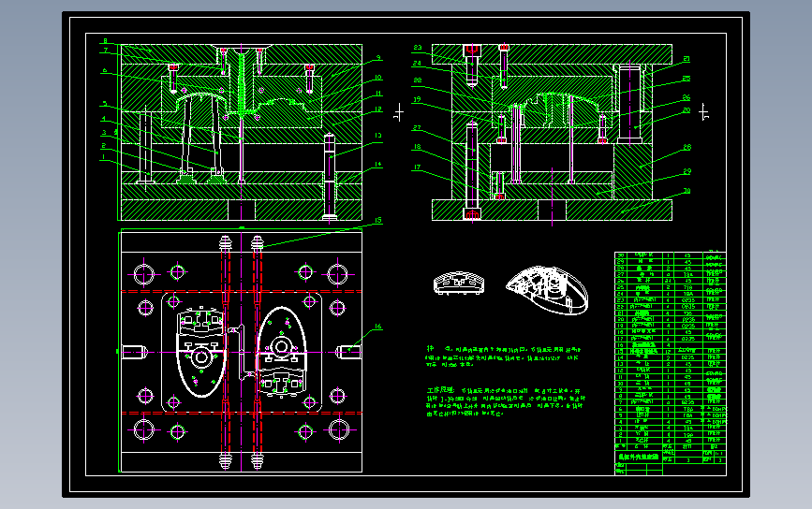This screenshot has height=509, width=812.
Task: Select callout number 12 right of the front section
Action: [x=378, y=109]
